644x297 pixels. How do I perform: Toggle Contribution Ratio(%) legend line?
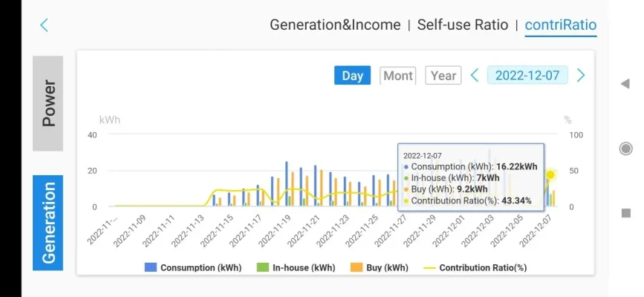(475, 268)
